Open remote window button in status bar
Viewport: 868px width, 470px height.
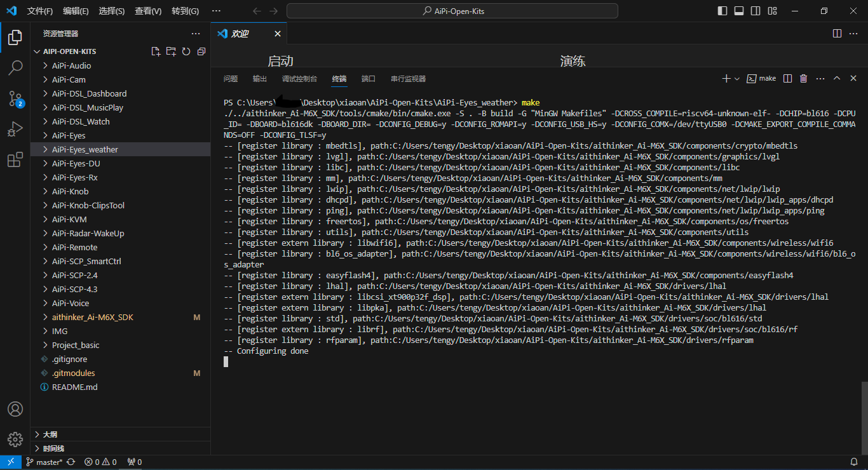[x=11, y=462]
